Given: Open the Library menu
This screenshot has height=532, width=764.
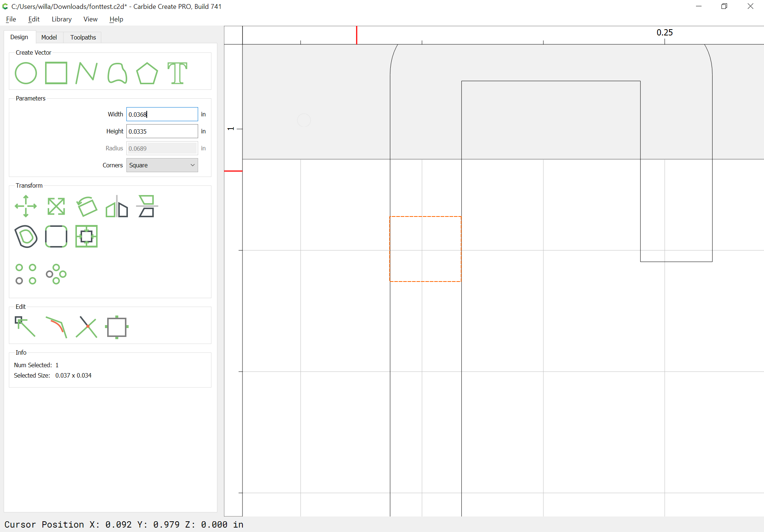Looking at the screenshot, I should coord(62,19).
